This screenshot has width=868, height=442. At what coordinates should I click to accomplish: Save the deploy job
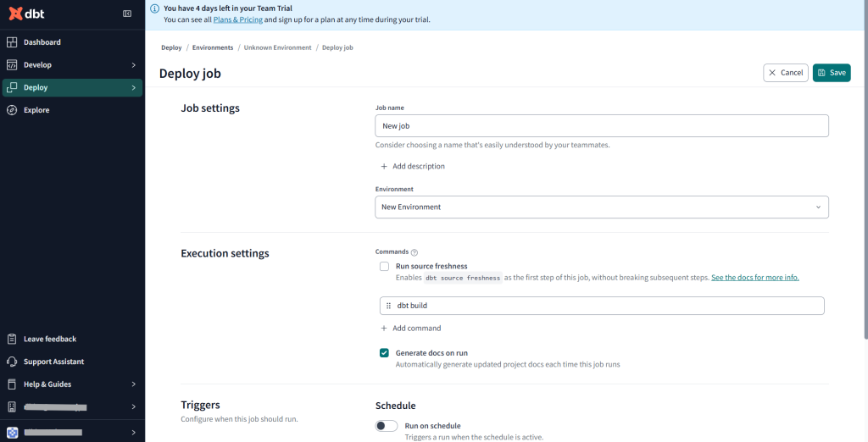(831, 73)
